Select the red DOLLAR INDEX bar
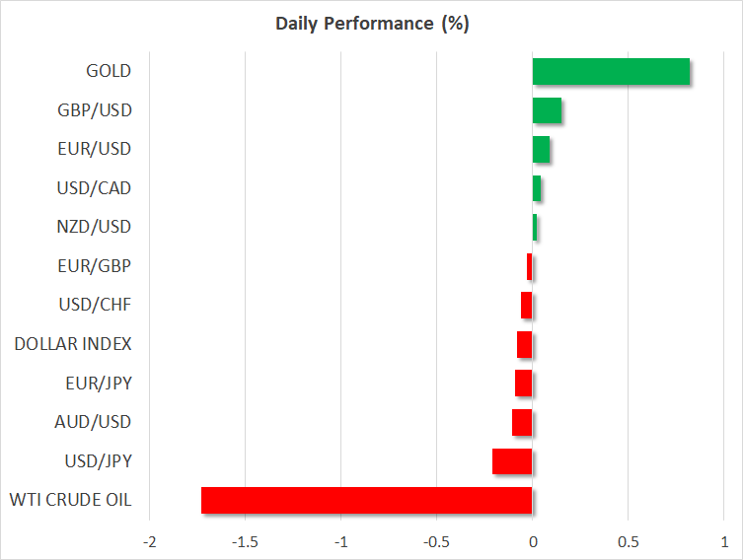This screenshot has height=560, width=743. (x=524, y=344)
